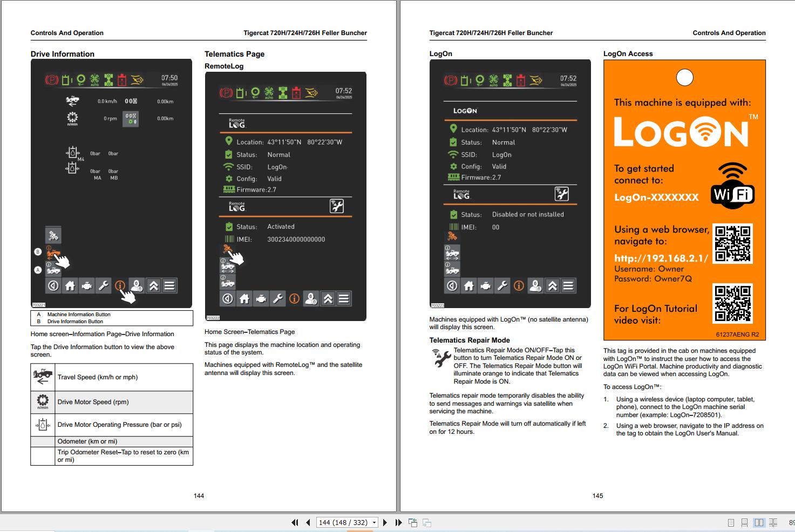Click the 'Password: Owner7Q' text on the tag
This screenshot has width=795, height=532.
tap(653, 279)
